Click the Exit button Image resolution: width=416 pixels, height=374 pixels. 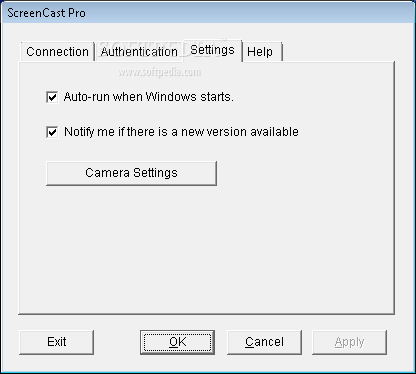pos(56,342)
